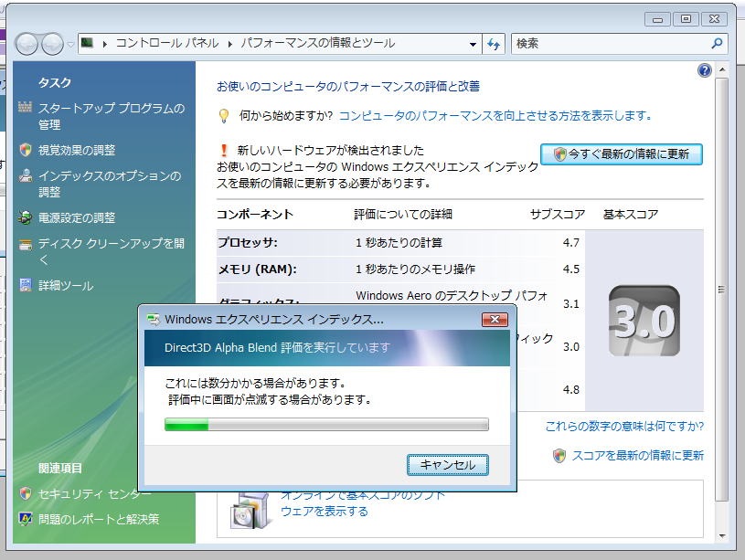Expand arrow before コントロール パネル breadcrumb
This screenshot has width=745, height=560.
(105, 44)
